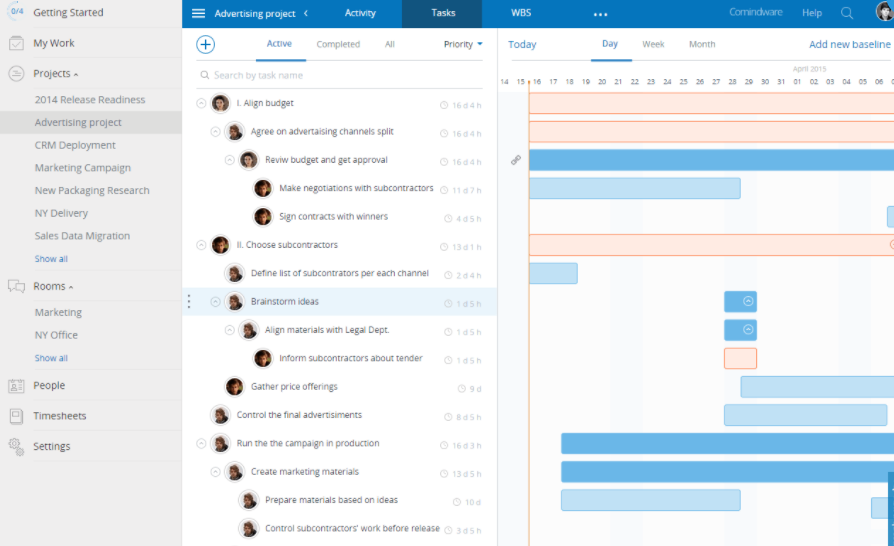
Task: Click Show all under Rooms
Action: tap(51, 358)
